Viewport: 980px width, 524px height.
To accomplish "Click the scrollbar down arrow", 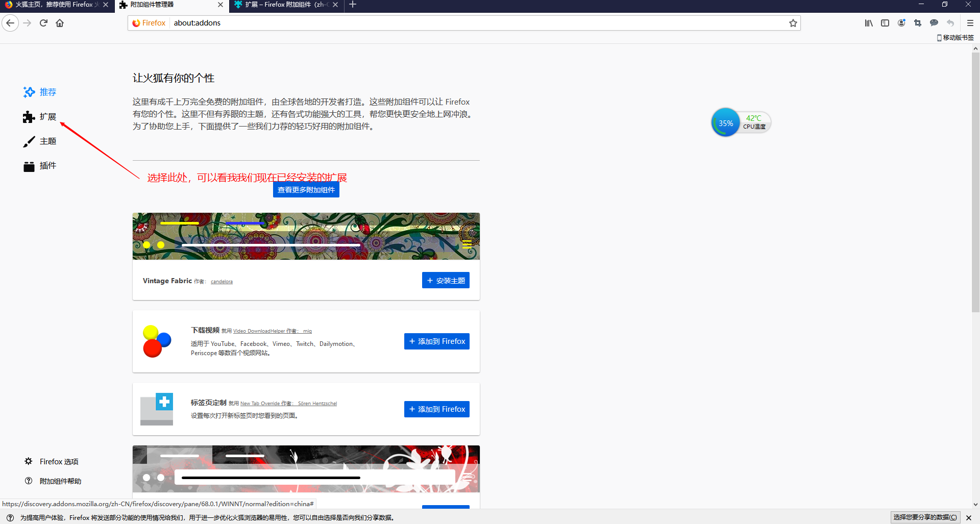I will [x=975, y=505].
